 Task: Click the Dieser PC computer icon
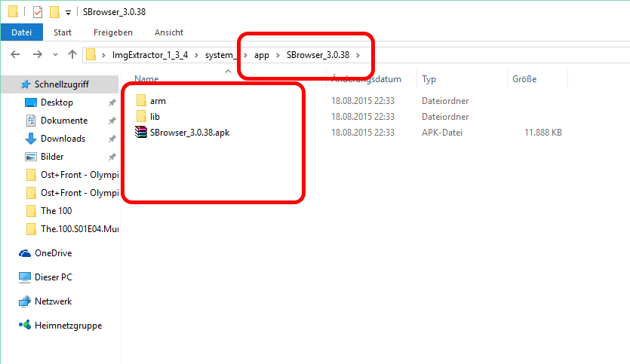pos(25,278)
